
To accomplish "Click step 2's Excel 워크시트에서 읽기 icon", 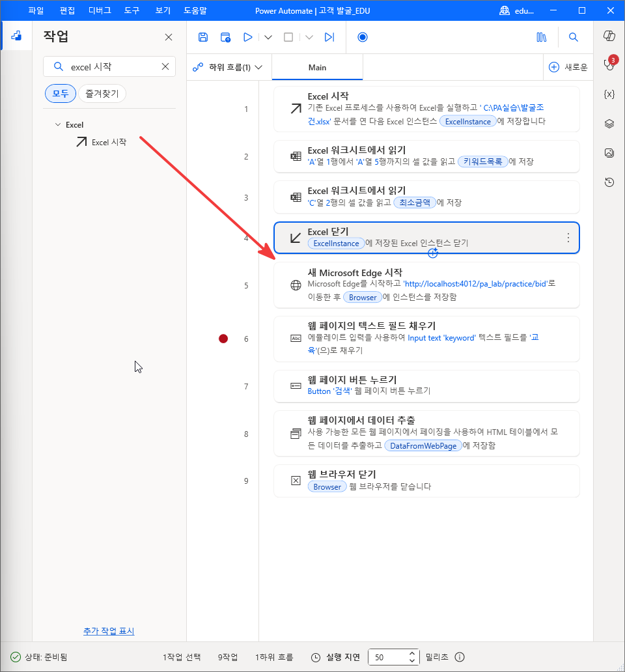I will pos(296,156).
